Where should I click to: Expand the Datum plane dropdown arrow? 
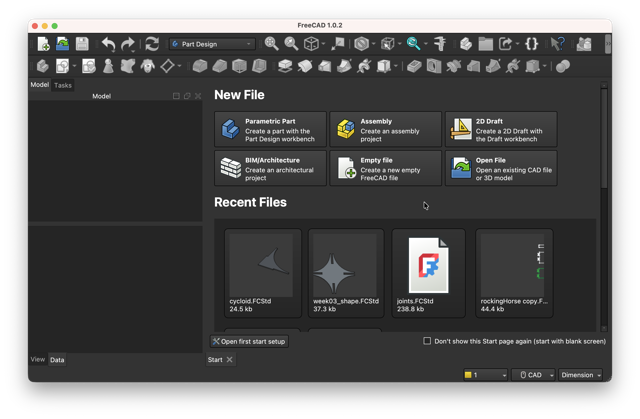click(x=179, y=66)
